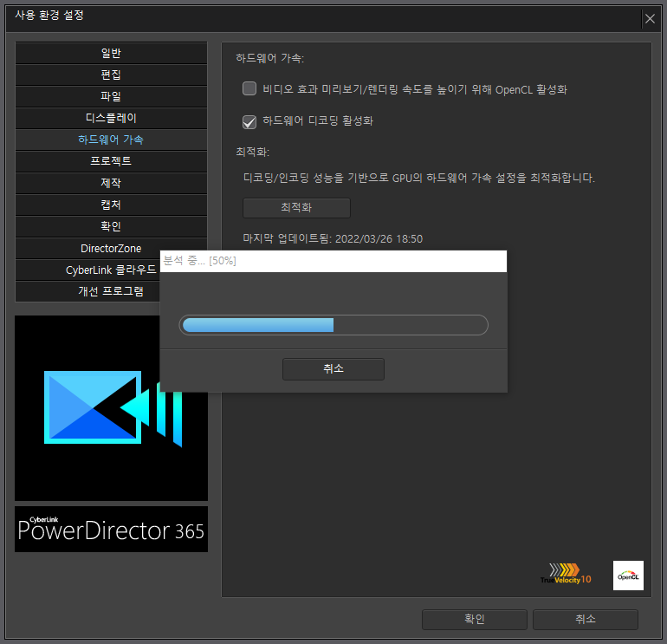Click the TrueVelocity 10 logo
The image size is (667, 644).
tap(566, 574)
